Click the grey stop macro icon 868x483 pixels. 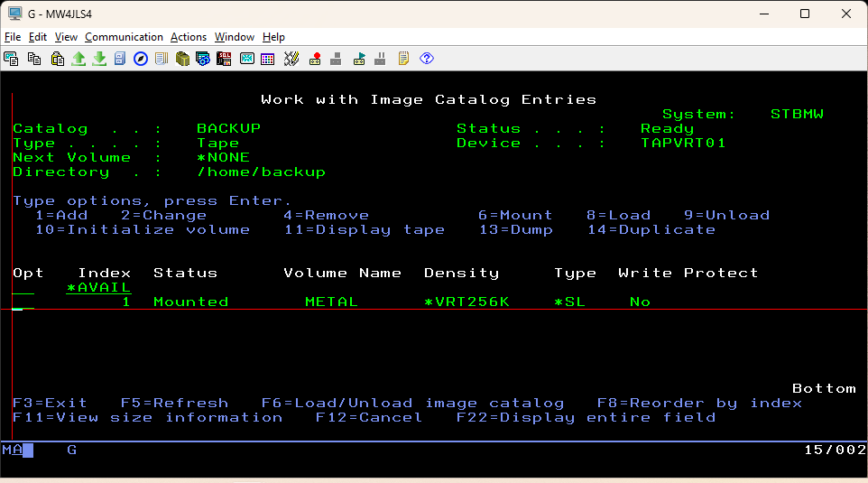(x=336, y=59)
